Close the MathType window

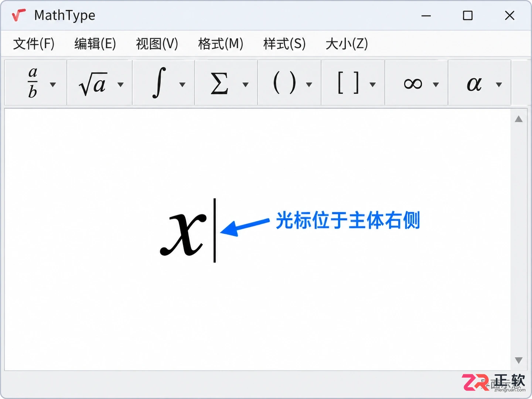(509, 16)
